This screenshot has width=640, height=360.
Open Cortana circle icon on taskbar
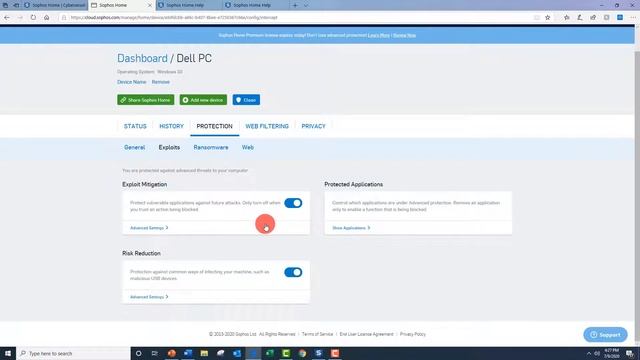click(x=138, y=353)
